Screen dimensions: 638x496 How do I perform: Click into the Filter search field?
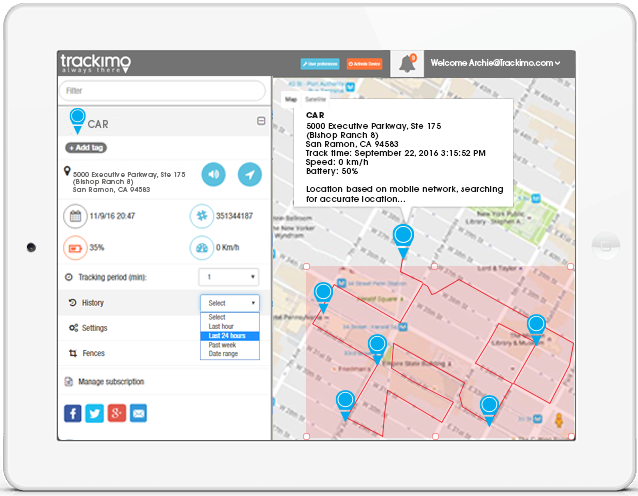(x=163, y=90)
